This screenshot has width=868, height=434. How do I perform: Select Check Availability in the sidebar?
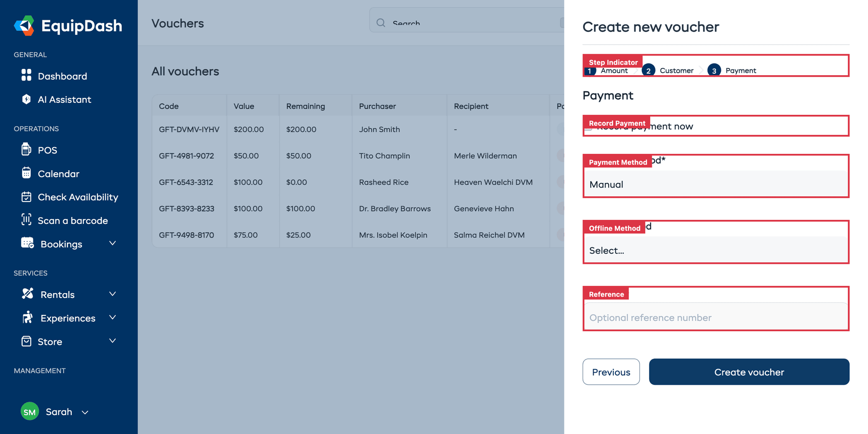[x=78, y=197]
